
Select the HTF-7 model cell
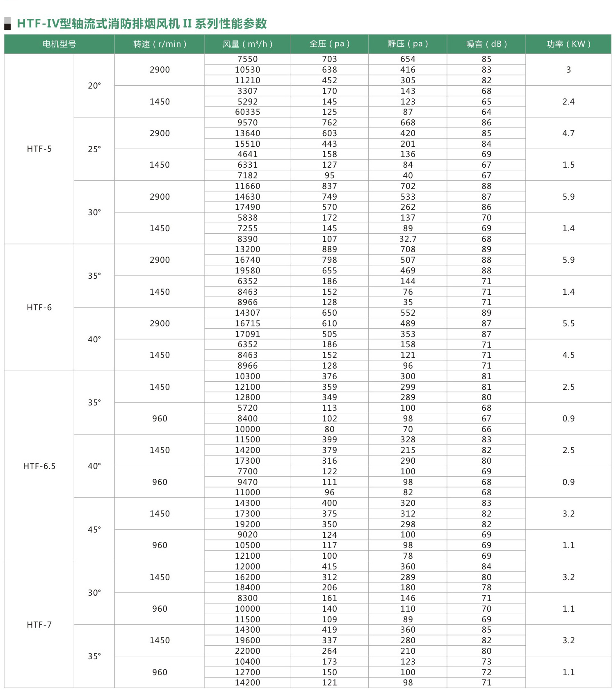coord(39,625)
